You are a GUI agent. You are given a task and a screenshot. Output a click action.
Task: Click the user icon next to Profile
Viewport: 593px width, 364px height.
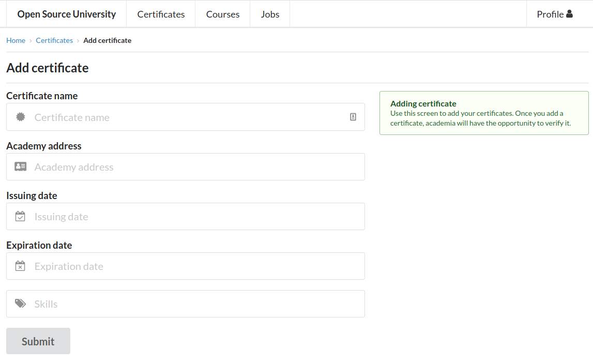pos(569,14)
